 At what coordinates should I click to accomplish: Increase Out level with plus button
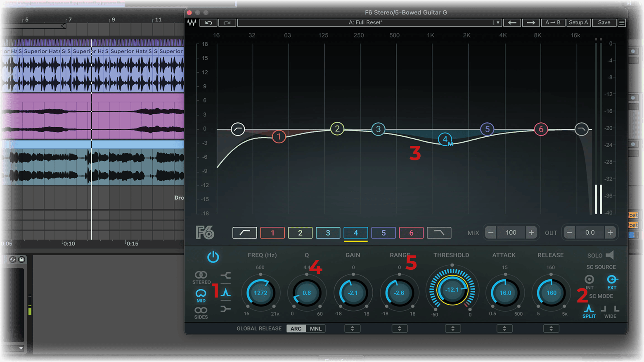click(x=610, y=233)
